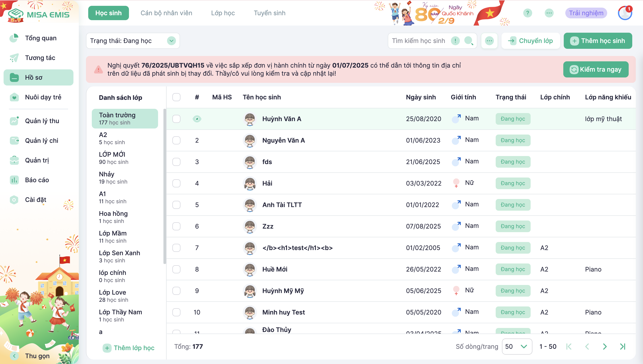Click the search magnifier icon
The image size is (643, 364).
point(468,41)
